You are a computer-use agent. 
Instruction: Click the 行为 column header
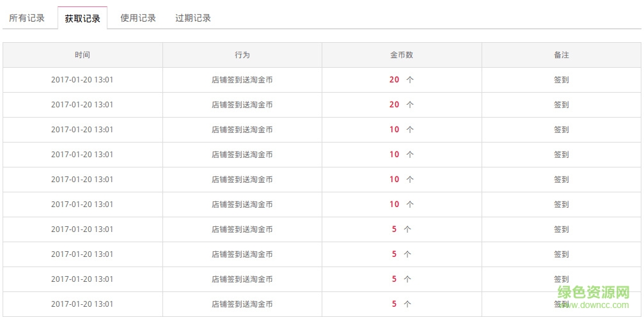tap(242, 55)
